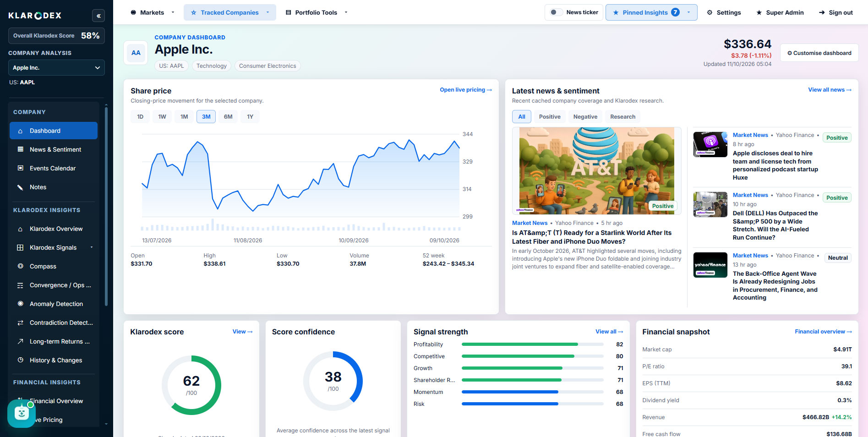
Task: Click the Compass icon in sidebar
Action: (20, 266)
